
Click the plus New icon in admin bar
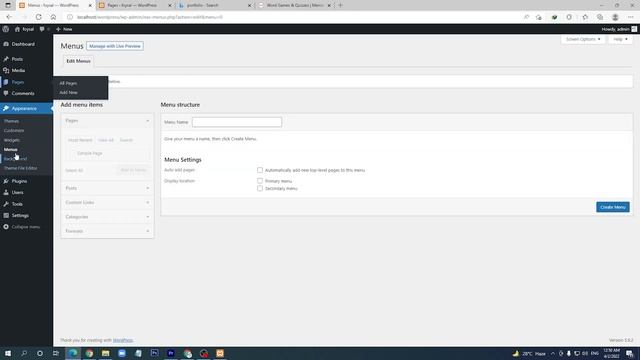[x=58, y=29]
